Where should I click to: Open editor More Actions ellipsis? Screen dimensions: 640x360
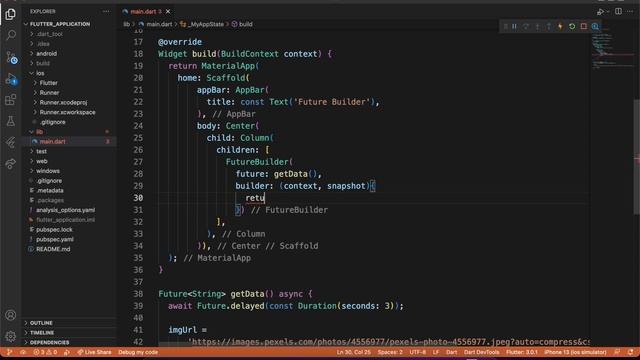[630, 11]
